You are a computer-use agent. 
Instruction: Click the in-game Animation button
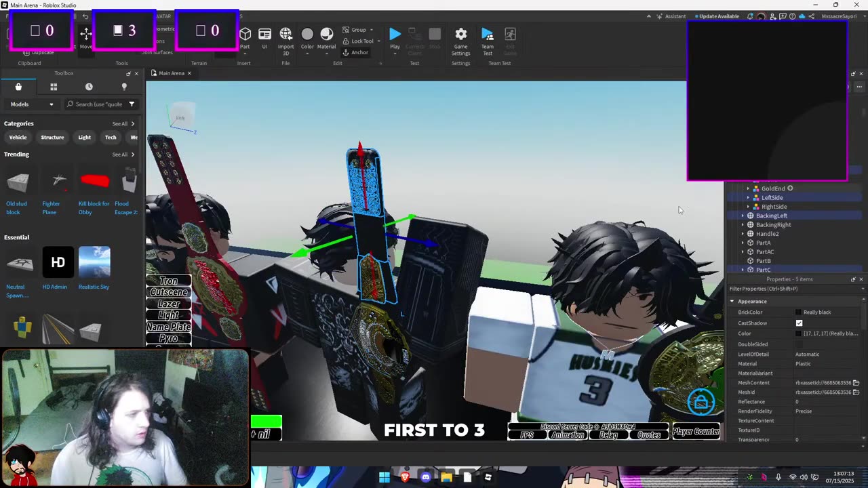tap(568, 435)
